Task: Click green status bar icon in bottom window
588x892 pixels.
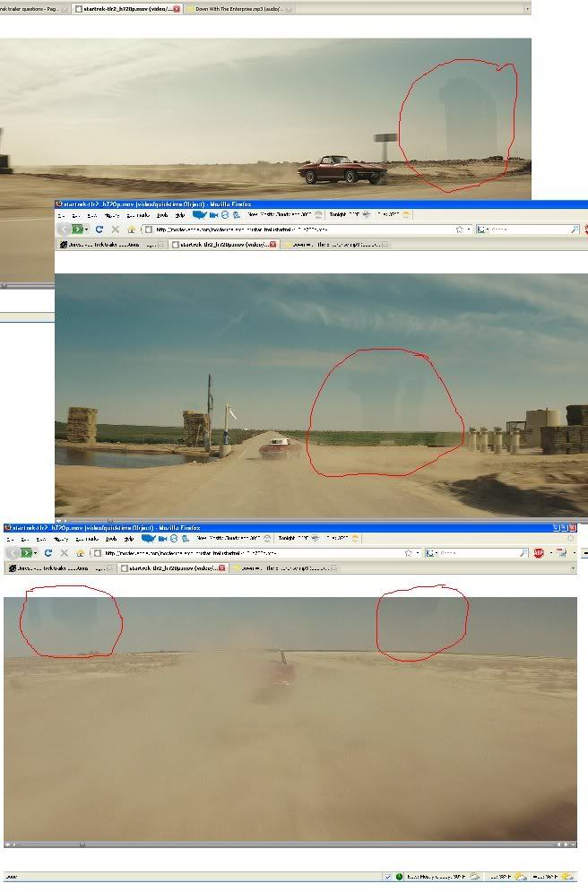Action: [x=399, y=877]
